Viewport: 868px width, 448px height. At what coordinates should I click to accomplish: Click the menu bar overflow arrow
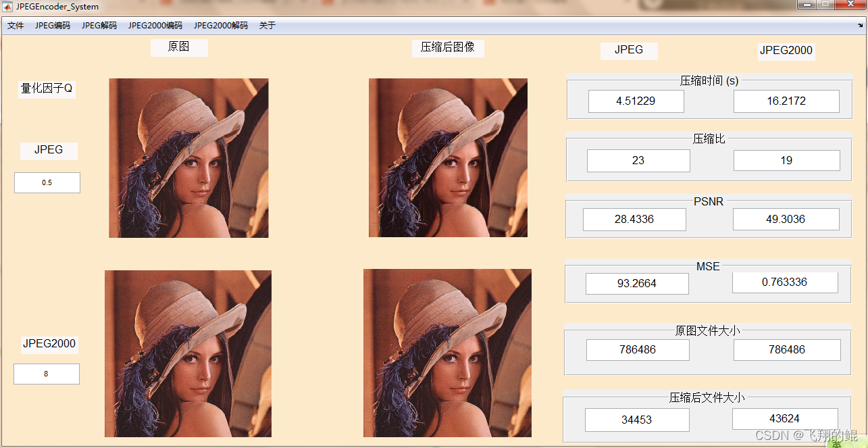pos(860,25)
